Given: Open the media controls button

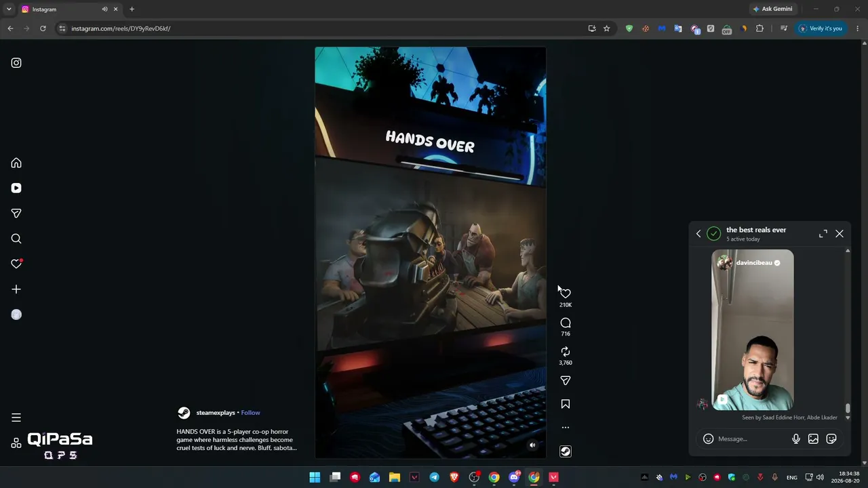Looking at the screenshot, I should coord(784,28).
